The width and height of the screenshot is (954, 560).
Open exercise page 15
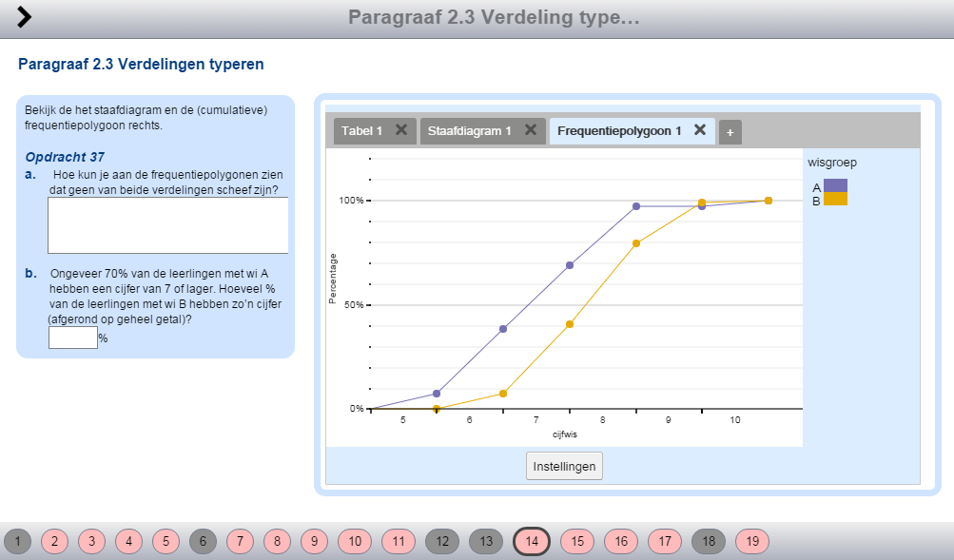pyautogui.click(x=576, y=541)
